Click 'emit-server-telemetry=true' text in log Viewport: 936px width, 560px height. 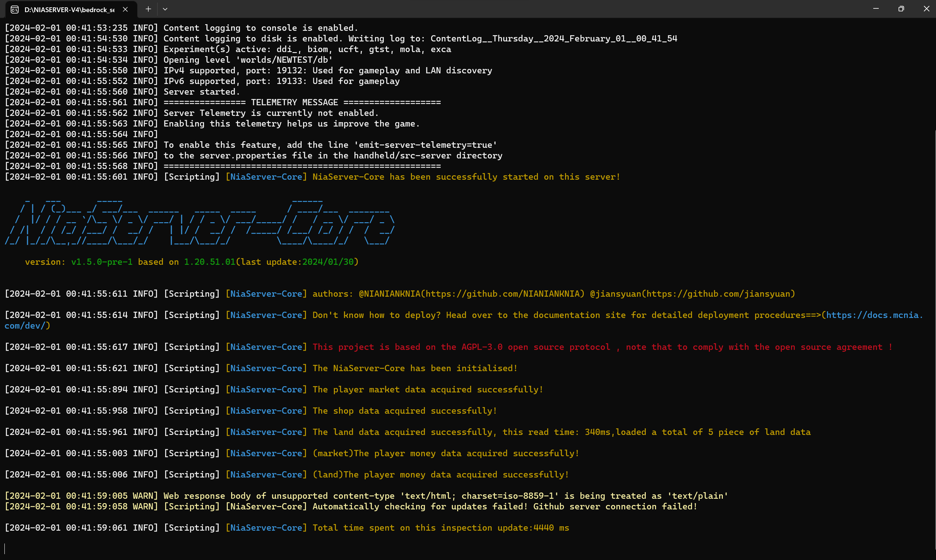point(425,145)
